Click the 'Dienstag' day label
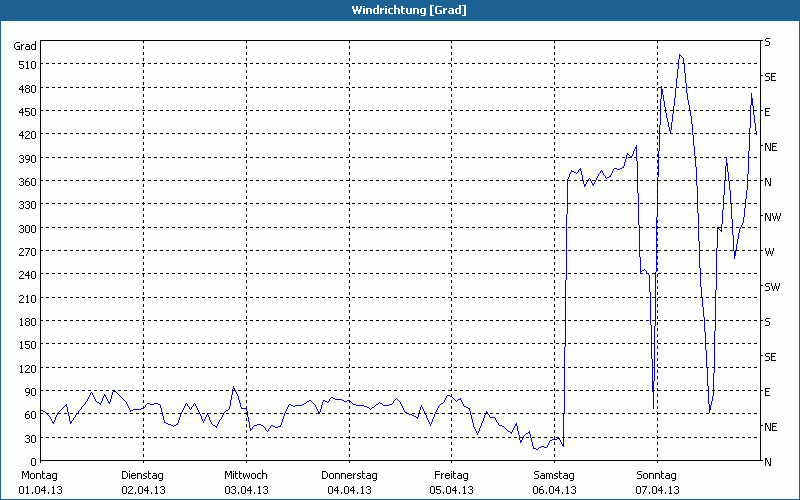This screenshot has height=500, width=800. coord(142,476)
